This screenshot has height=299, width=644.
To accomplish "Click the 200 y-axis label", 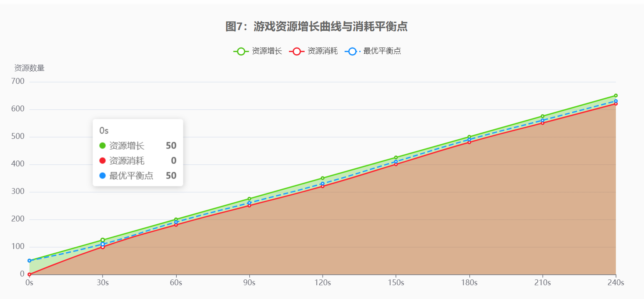I will [x=18, y=219].
